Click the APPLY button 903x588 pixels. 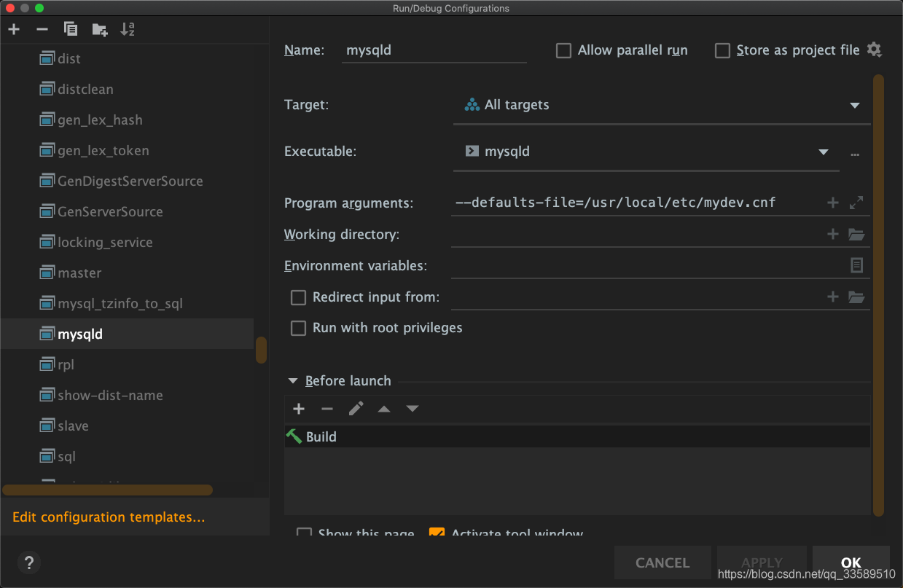click(762, 562)
